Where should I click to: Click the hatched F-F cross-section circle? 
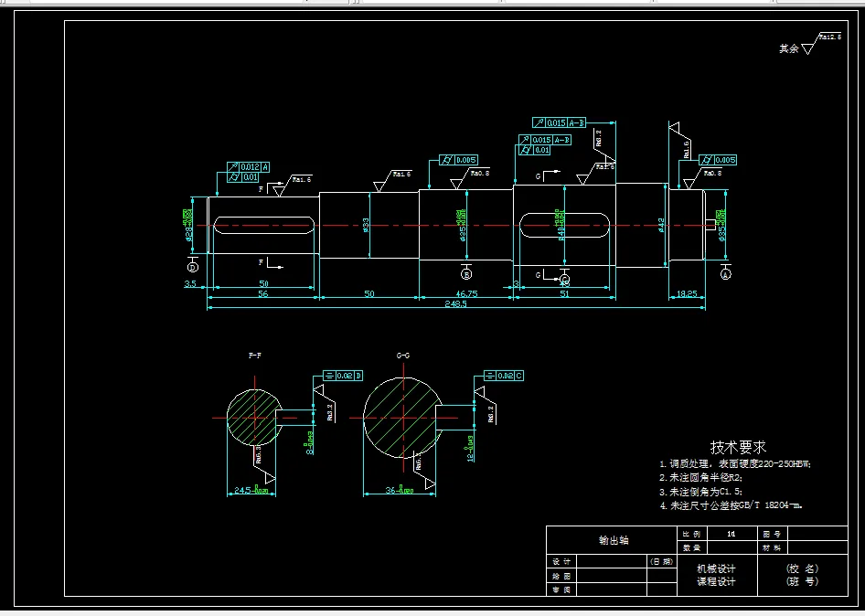point(254,418)
